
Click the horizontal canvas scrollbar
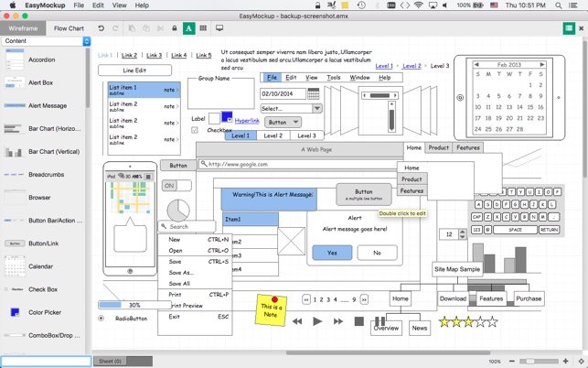(x=388, y=352)
